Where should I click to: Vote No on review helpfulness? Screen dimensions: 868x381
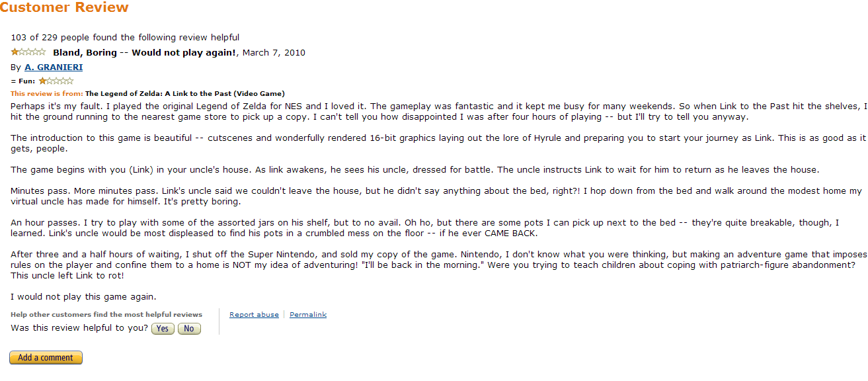(x=189, y=329)
